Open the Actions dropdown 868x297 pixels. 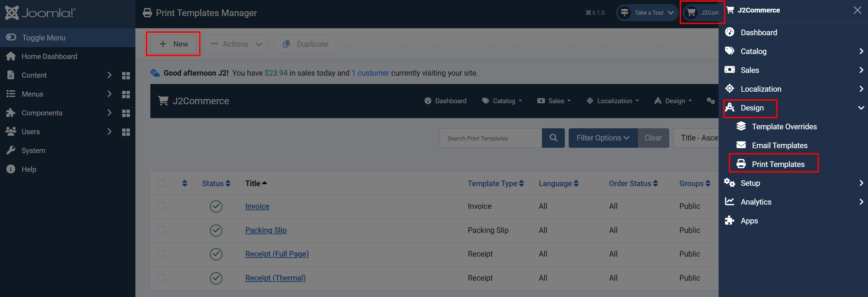(236, 44)
